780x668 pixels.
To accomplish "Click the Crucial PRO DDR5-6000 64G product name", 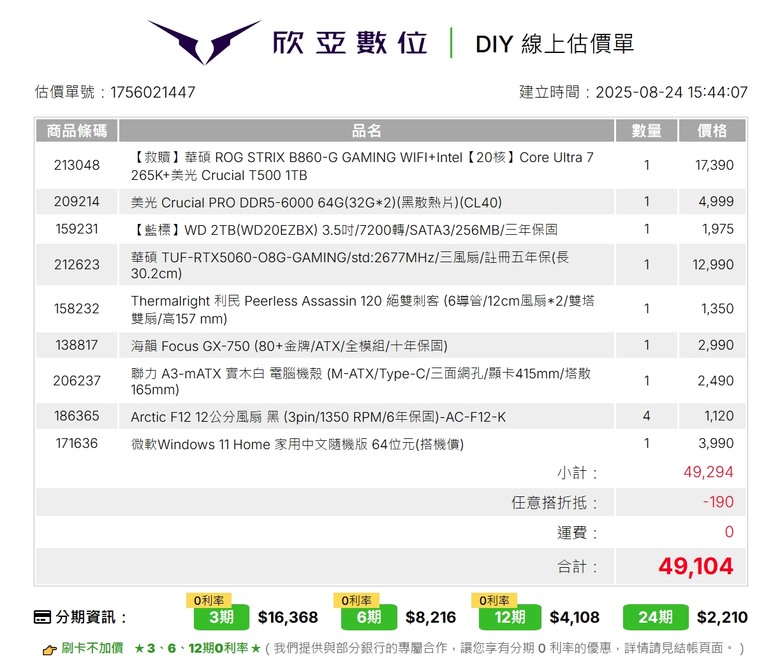I will pos(316,202).
